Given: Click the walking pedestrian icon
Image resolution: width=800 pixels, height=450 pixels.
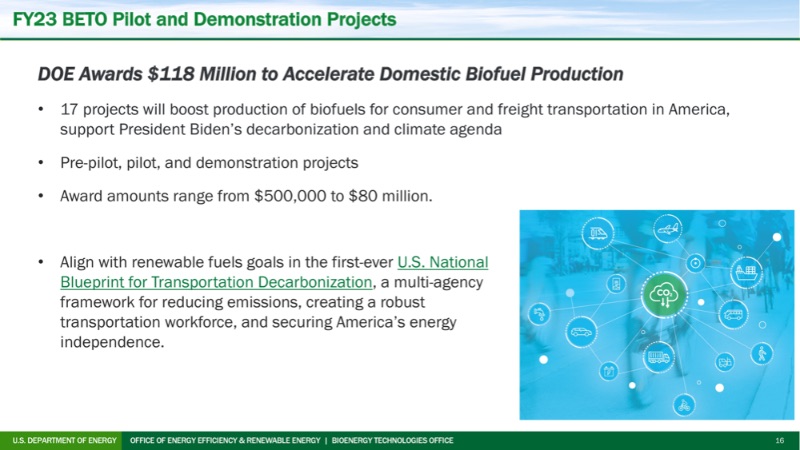Looking at the screenshot, I should (x=762, y=352).
